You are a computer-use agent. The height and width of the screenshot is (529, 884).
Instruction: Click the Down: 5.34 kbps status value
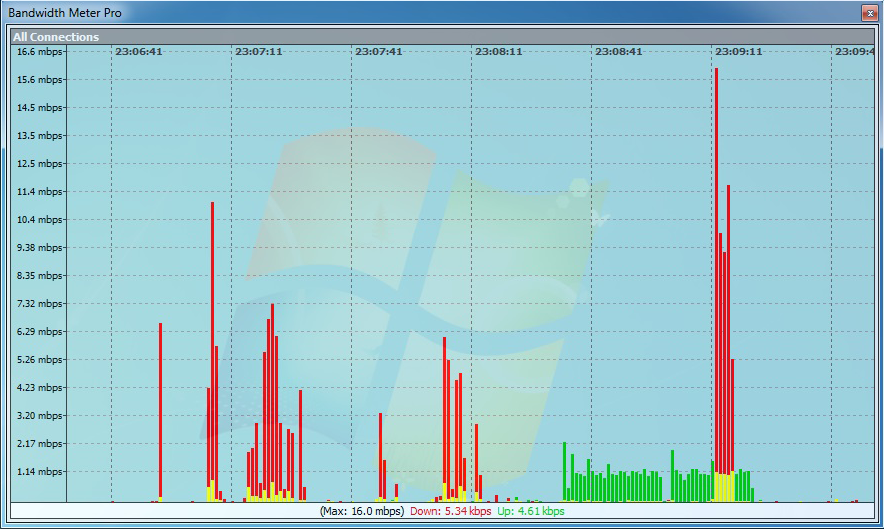[x=450, y=512]
